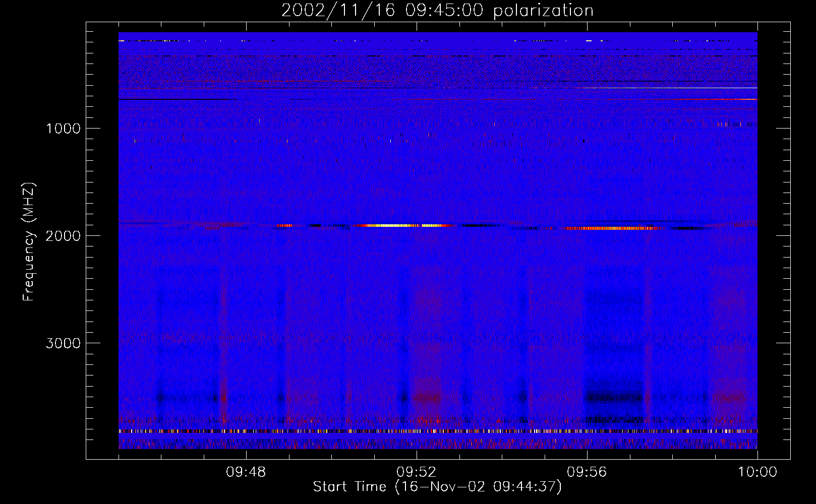Viewport: 816px width, 504px height.
Task: Click the 10:00 time tick label
Action: (x=757, y=472)
